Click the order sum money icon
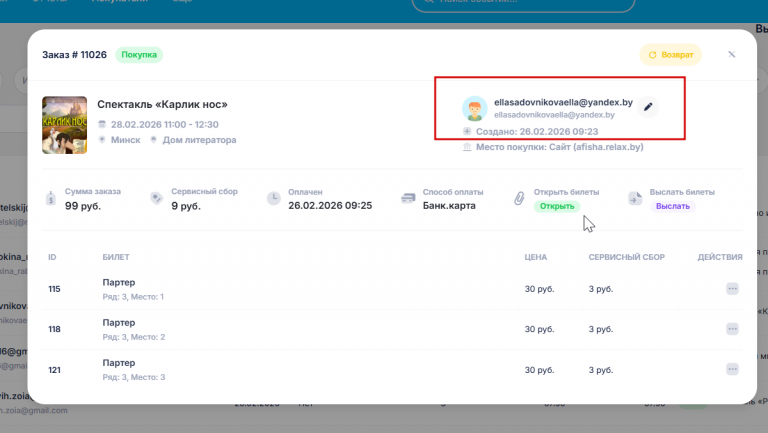 click(x=51, y=198)
